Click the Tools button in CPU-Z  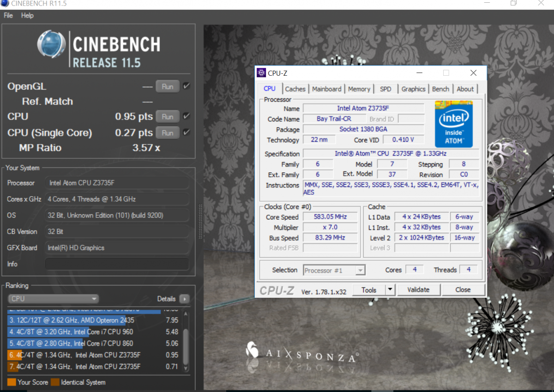tap(368, 290)
